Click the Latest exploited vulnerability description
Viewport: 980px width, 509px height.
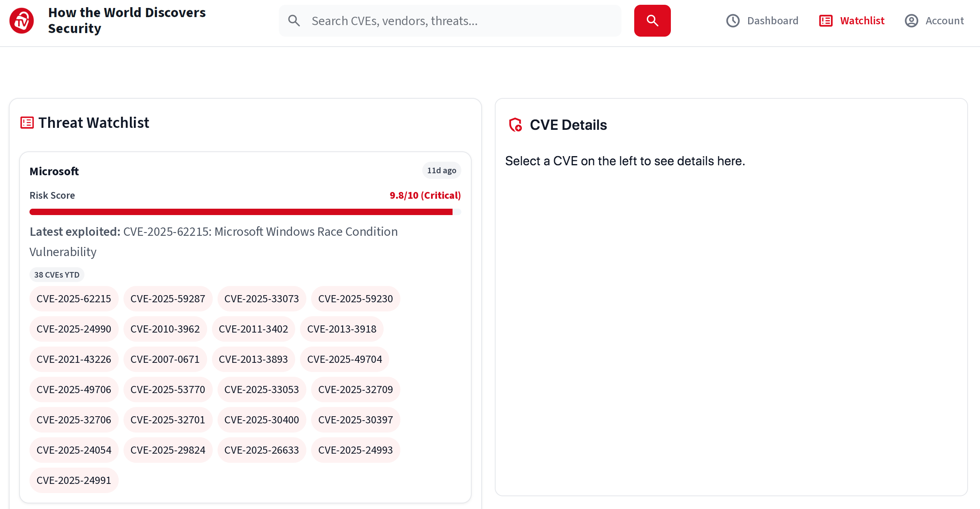click(x=214, y=242)
